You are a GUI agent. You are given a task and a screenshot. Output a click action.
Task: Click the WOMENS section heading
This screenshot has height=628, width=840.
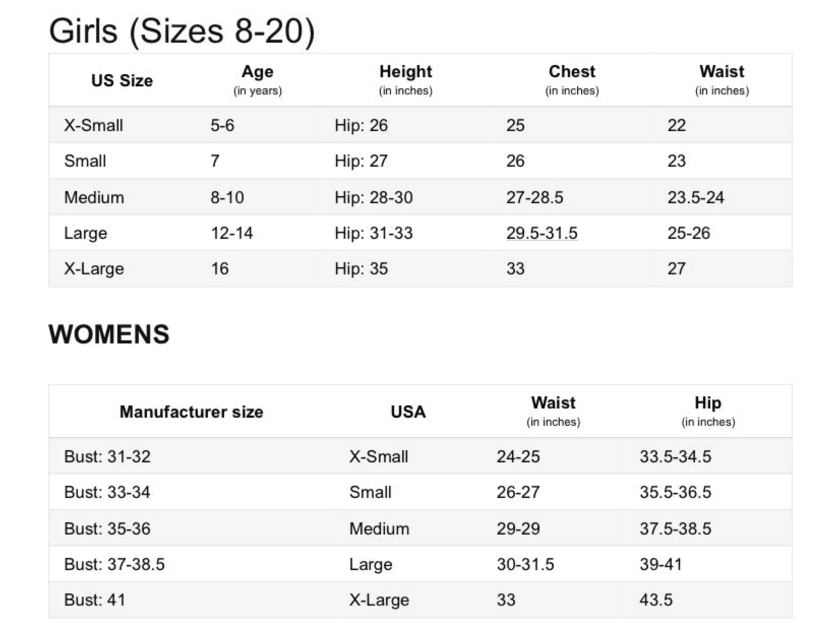pyautogui.click(x=109, y=335)
